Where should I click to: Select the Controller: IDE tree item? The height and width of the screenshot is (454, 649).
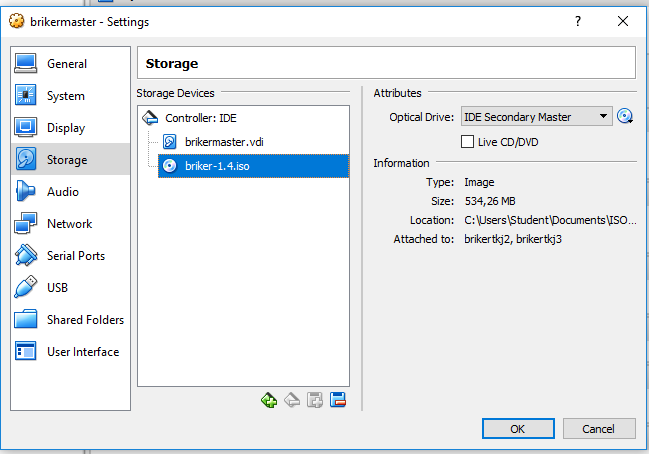click(x=200, y=118)
